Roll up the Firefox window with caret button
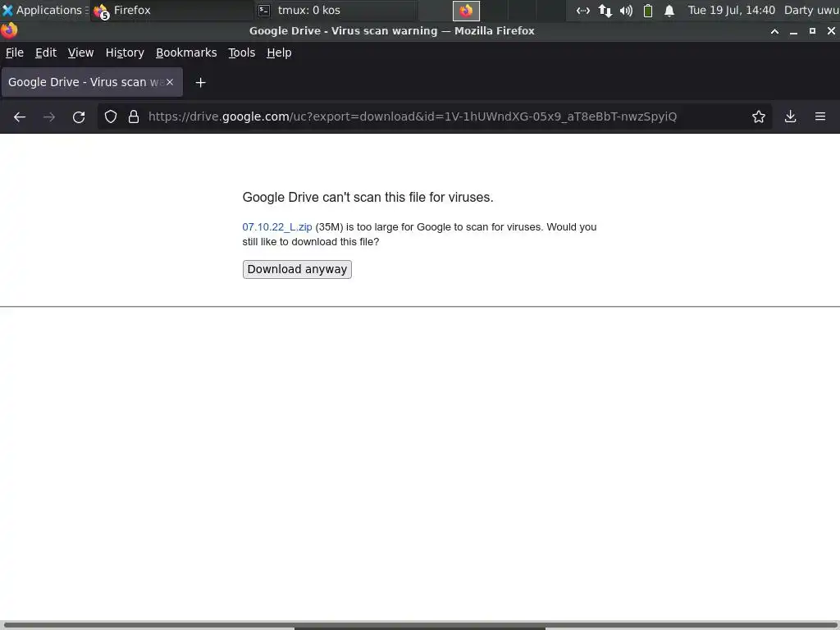This screenshot has height=630, width=840. (774, 31)
